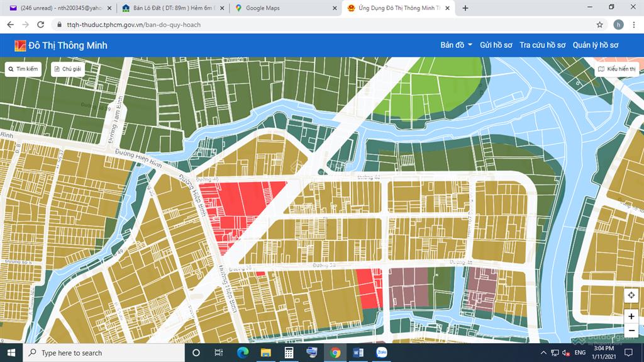Go to Tra cứu hồ sơ page

(542, 45)
